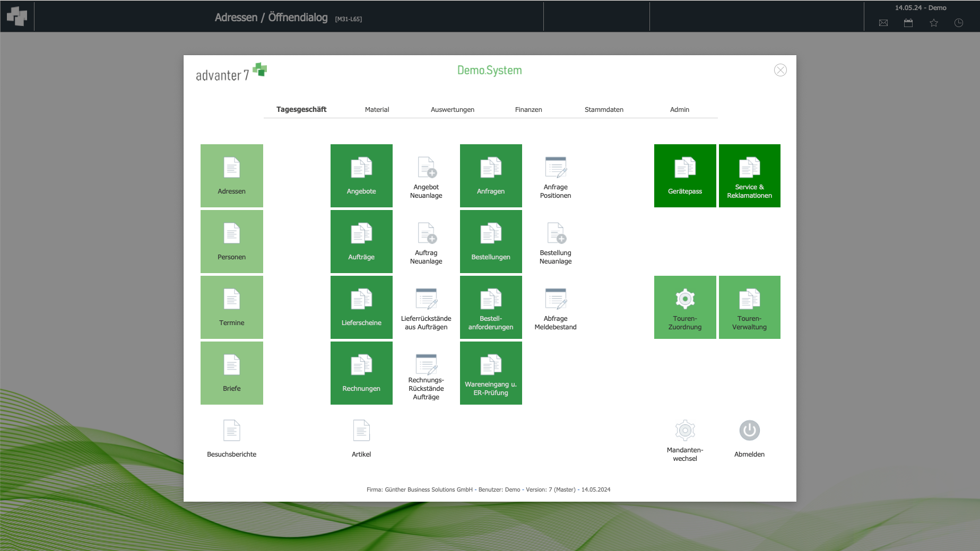Select the Stammdaten tab
Viewport: 980px width, 551px height.
coord(604,110)
